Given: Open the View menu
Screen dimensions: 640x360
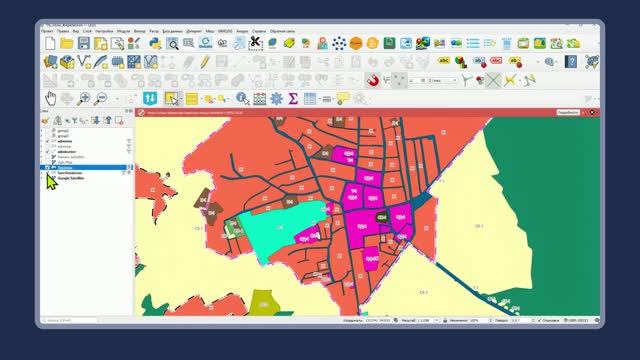Looking at the screenshot, I should coord(76,31).
